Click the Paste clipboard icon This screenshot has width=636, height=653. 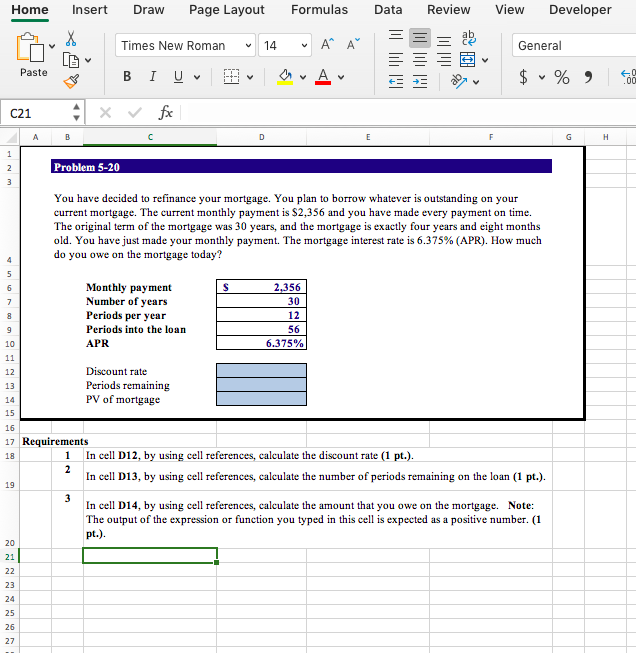(30, 47)
